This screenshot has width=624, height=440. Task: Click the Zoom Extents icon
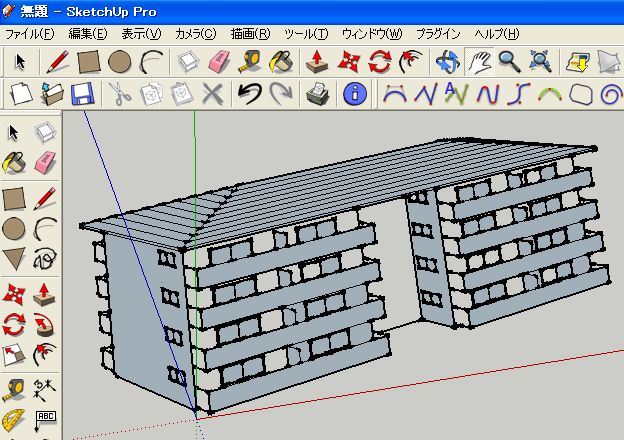pos(540,62)
